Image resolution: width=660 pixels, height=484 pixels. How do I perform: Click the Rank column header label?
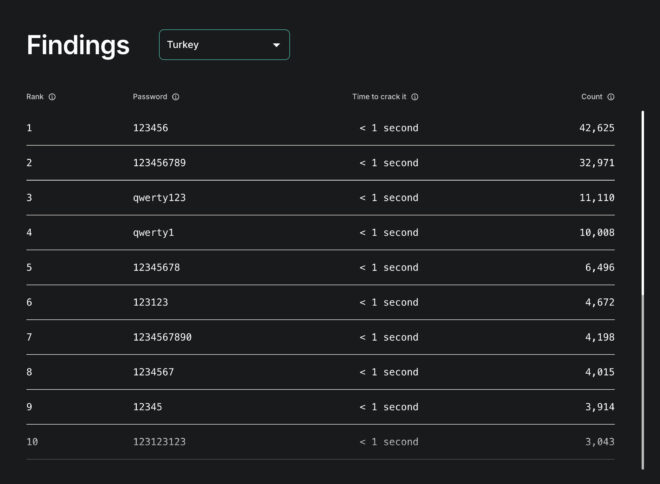pyautogui.click(x=35, y=97)
